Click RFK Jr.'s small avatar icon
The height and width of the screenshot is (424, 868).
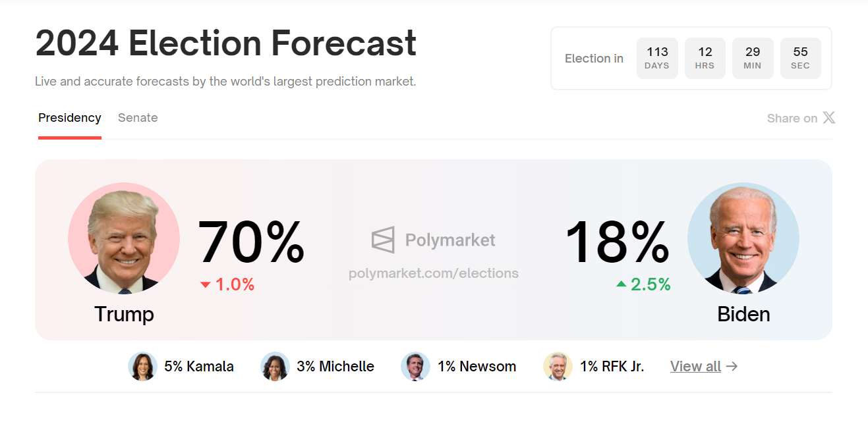558,367
